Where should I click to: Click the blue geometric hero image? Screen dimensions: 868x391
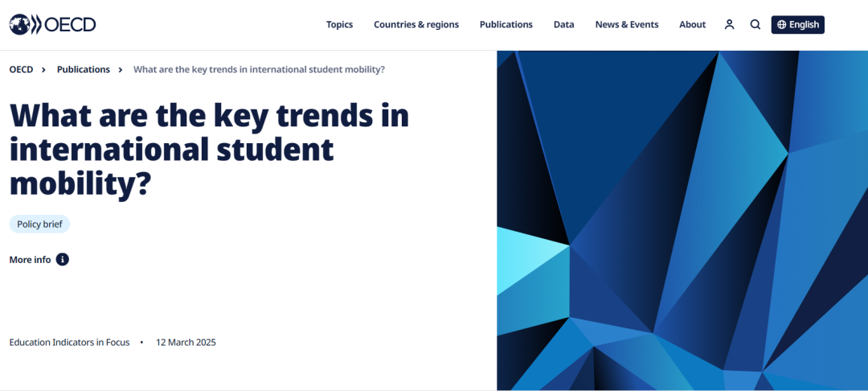(x=682, y=220)
